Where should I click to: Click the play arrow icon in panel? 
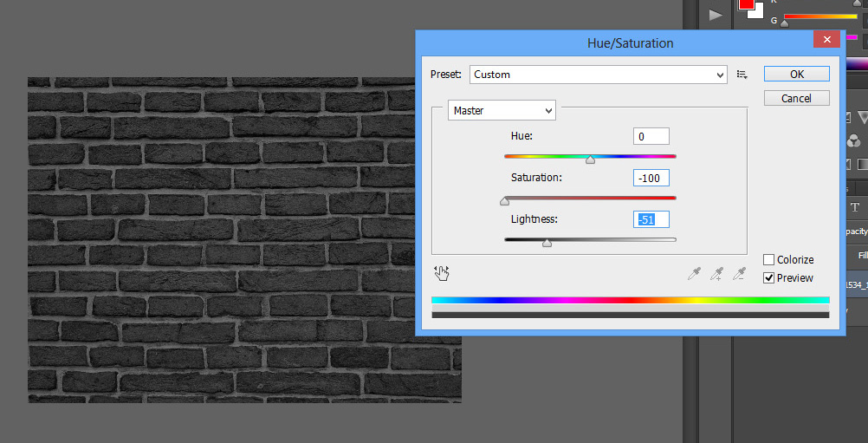coord(716,15)
